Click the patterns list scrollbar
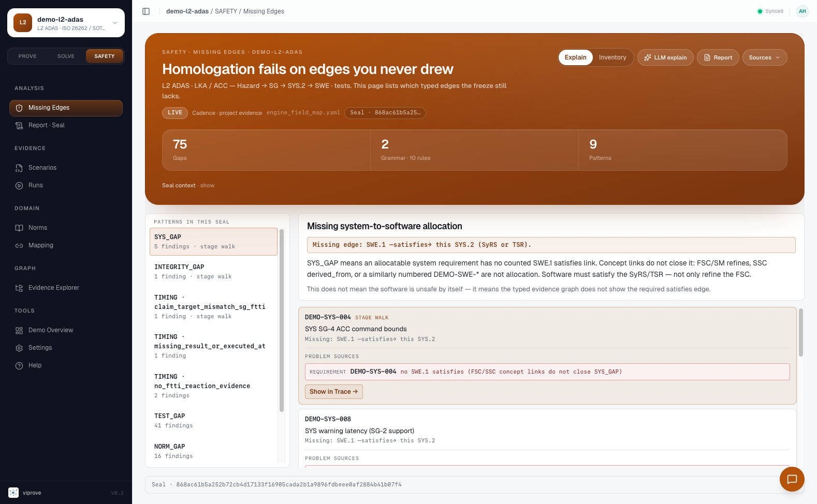Screen dimensions: 817x504 282,321
